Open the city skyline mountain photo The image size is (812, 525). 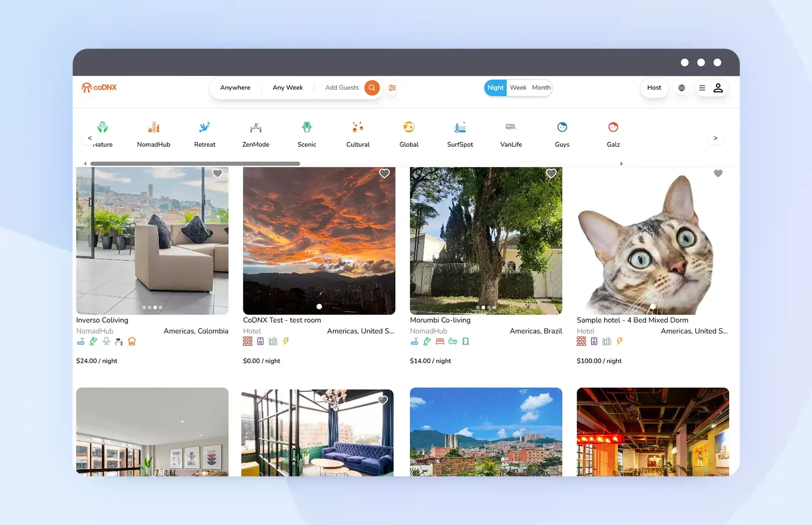pos(486,432)
